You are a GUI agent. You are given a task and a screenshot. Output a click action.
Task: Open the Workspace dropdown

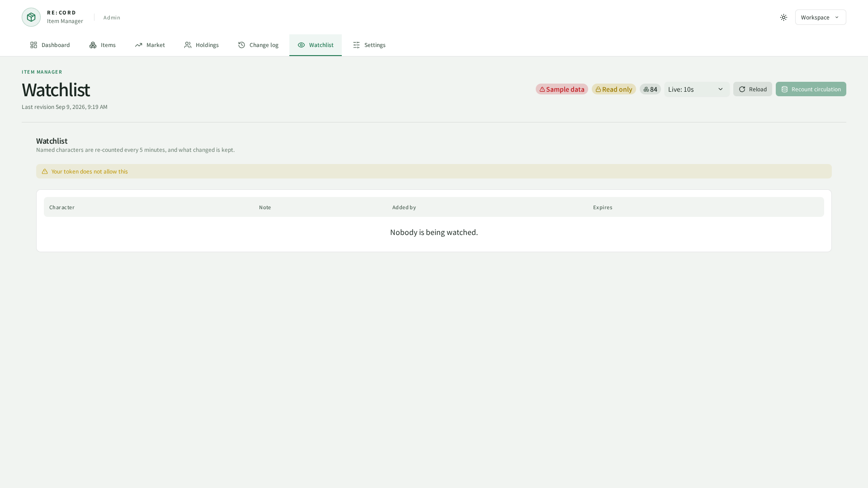point(821,17)
